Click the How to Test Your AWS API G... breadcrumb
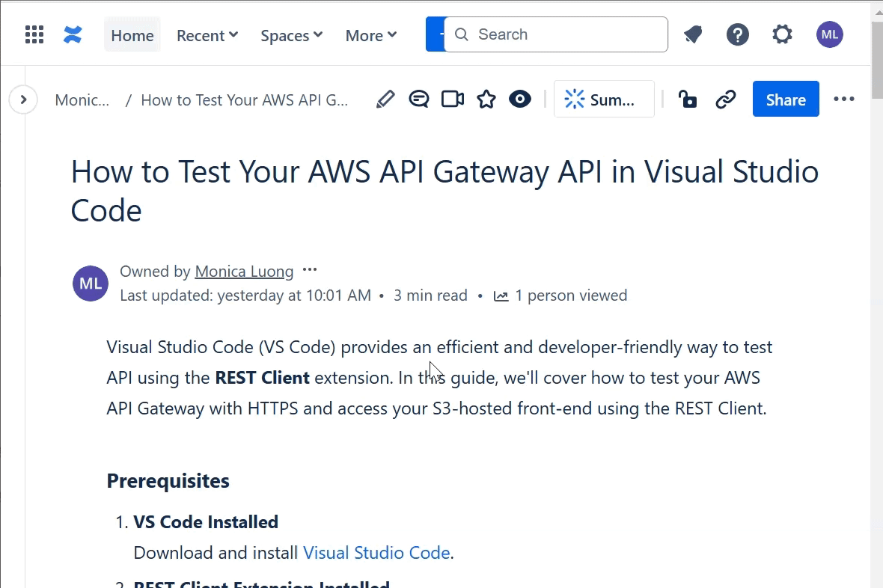The width and height of the screenshot is (883, 588). point(245,100)
